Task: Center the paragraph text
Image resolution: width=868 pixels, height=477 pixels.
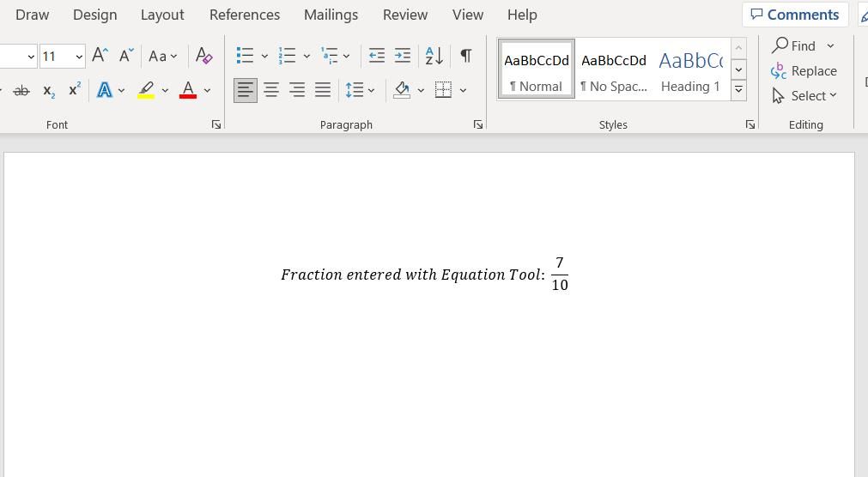Action: pos(271,89)
